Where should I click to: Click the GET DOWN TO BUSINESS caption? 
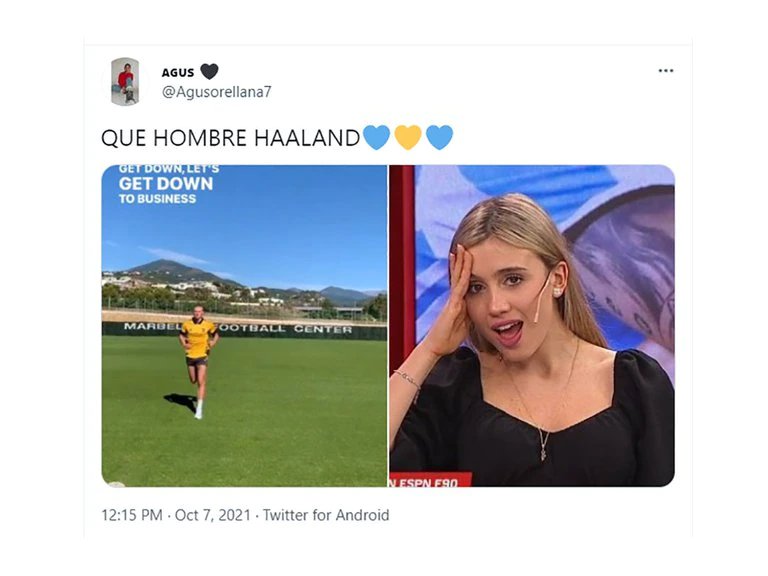[168, 185]
